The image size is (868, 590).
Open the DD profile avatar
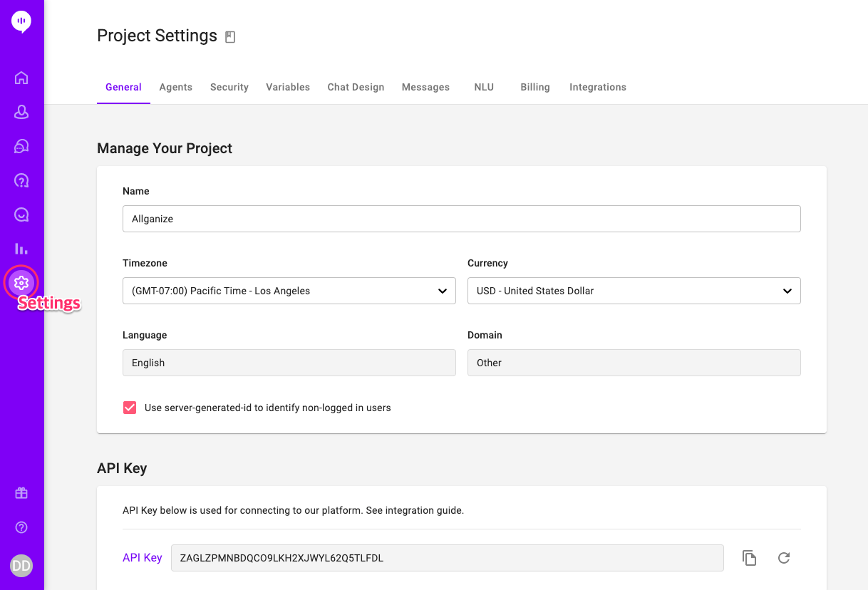click(x=21, y=565)
